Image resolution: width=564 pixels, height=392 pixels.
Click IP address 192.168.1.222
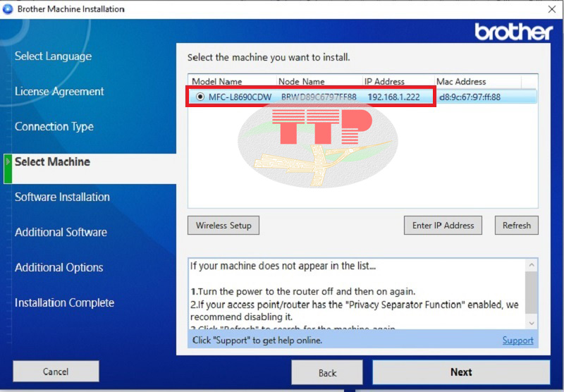[x=393, y=97]
